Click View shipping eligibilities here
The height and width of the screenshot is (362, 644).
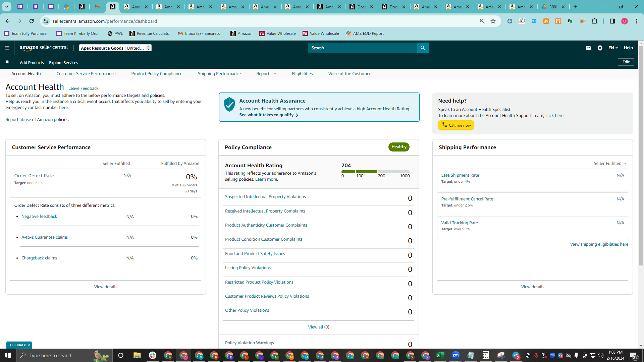tap(599, 244)
